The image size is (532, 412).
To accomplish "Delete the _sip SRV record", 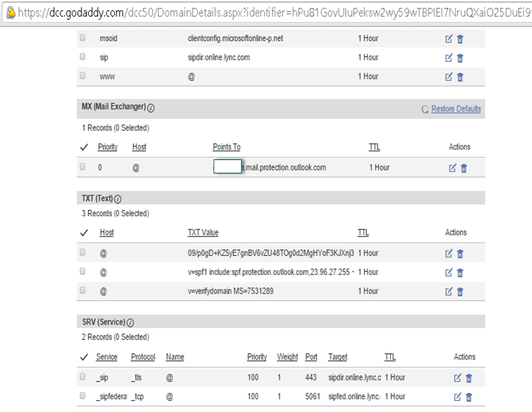I will tap(469, 378).
